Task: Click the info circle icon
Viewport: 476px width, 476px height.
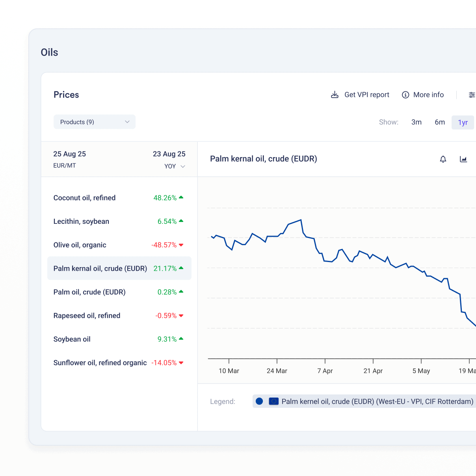Action: pyautogui.click(x=405, y=95)
